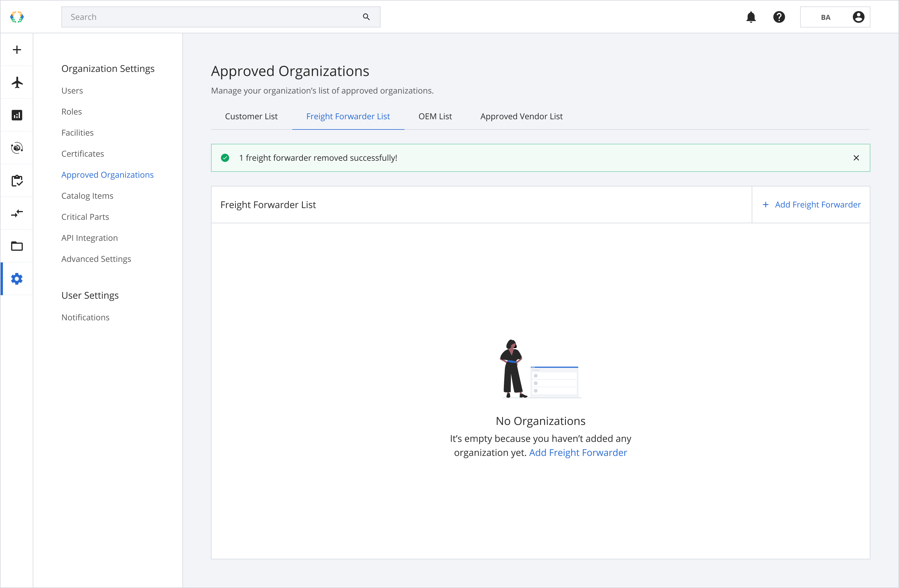
Task: Switch to Customer List tab
Action: tap(251, 116)
